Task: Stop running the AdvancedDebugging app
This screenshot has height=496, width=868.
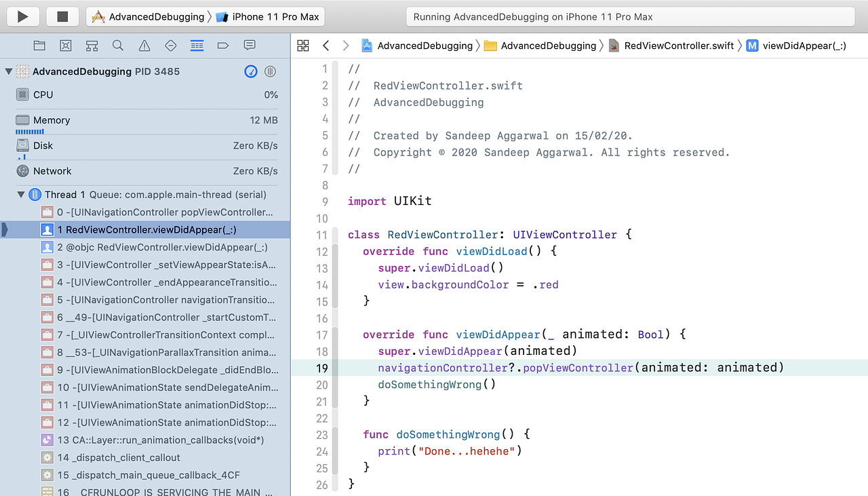Action: (62, 16)
